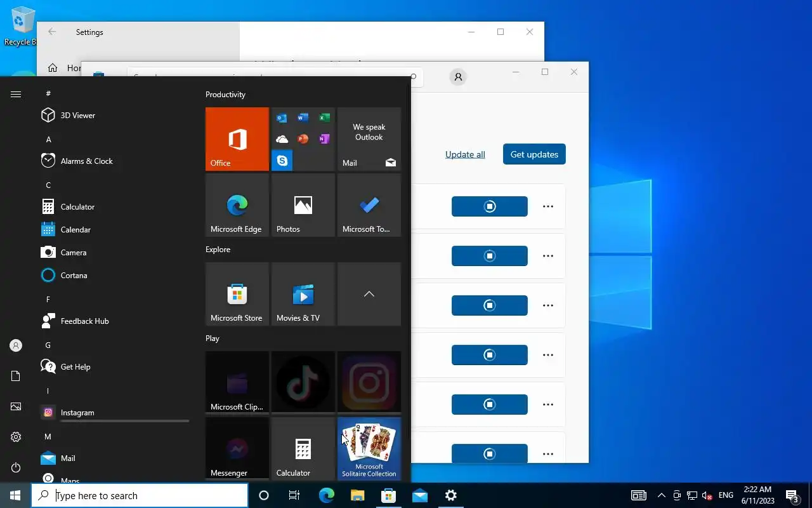Stop the third app download in Store
This screenshot has width=812, height=508.
490,305
